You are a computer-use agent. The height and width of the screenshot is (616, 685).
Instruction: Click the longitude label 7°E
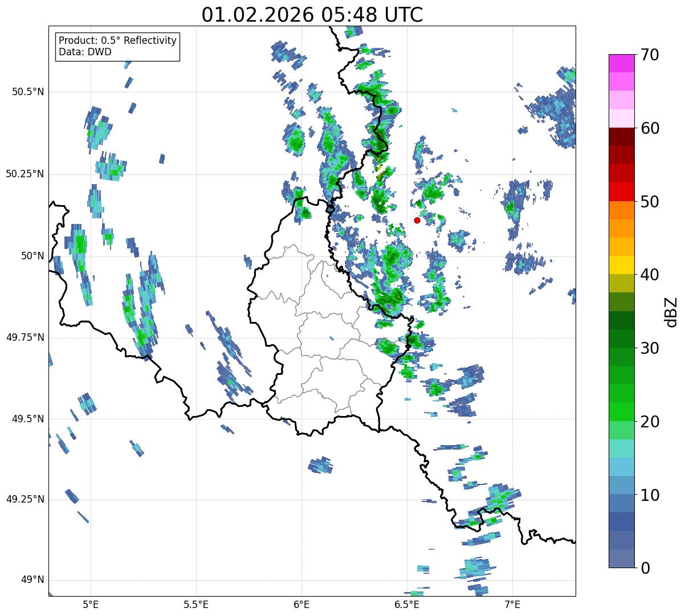512,604
